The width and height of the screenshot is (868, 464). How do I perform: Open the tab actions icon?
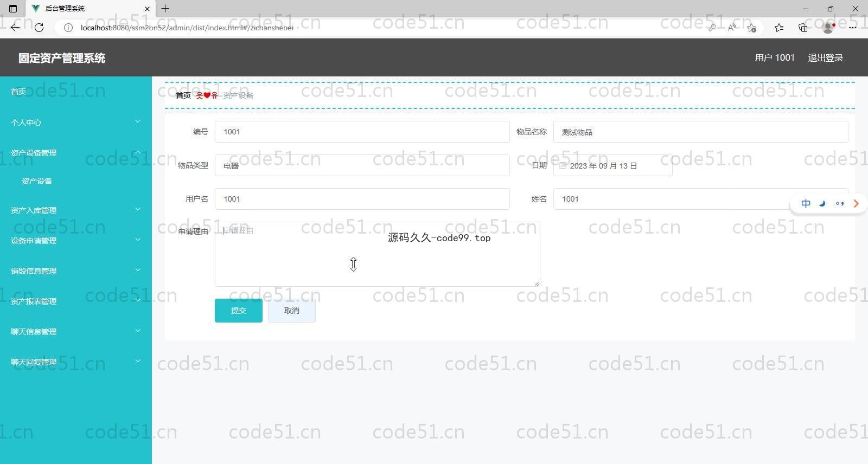tap(13, 9)
